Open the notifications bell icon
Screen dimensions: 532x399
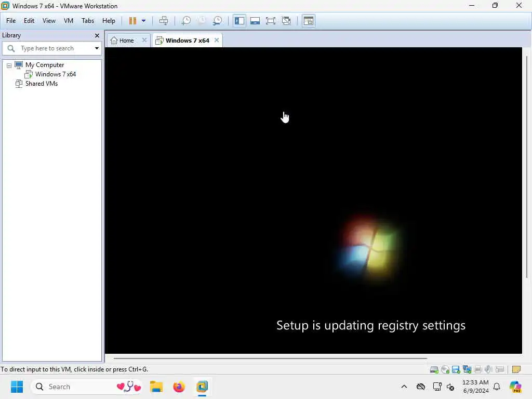point(497,387)
